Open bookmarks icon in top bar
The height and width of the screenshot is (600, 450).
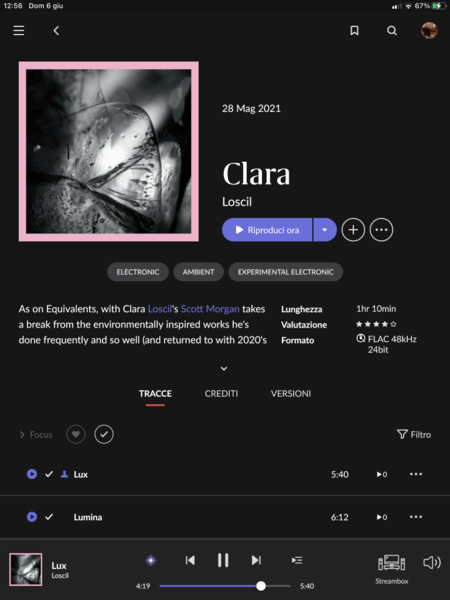(x=354, y=31)
